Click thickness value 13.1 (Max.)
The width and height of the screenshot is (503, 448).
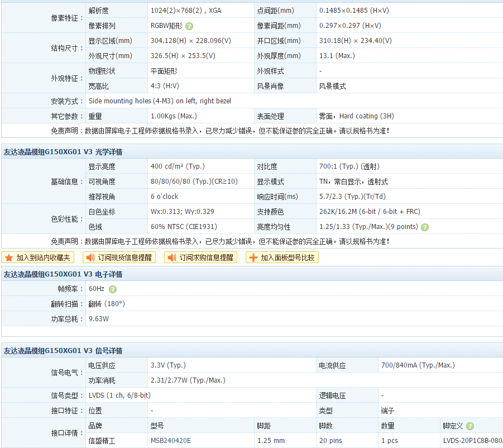[x=337, y=56]
